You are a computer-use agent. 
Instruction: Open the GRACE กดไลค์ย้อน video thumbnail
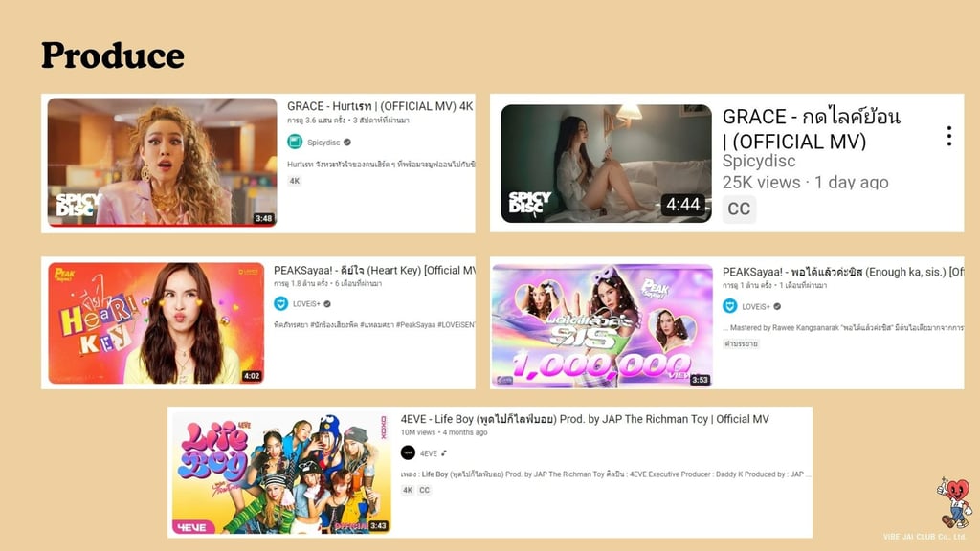tap(606, 164)
